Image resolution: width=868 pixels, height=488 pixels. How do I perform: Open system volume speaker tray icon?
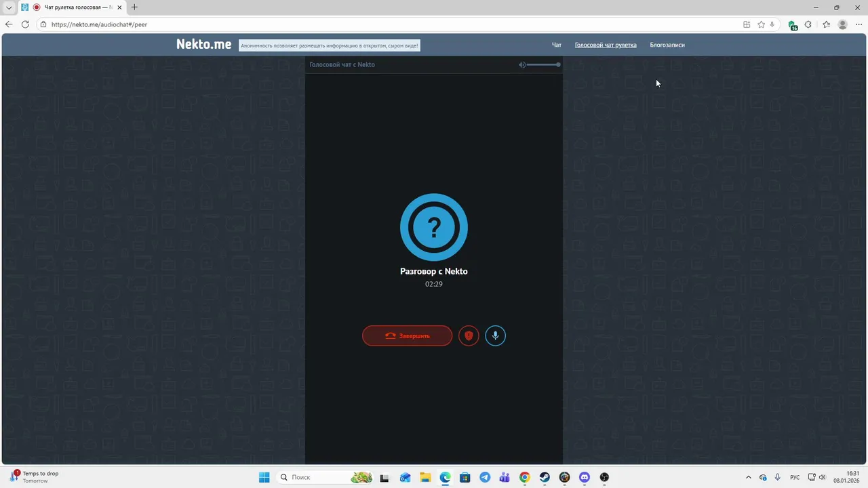click(822, 477)
